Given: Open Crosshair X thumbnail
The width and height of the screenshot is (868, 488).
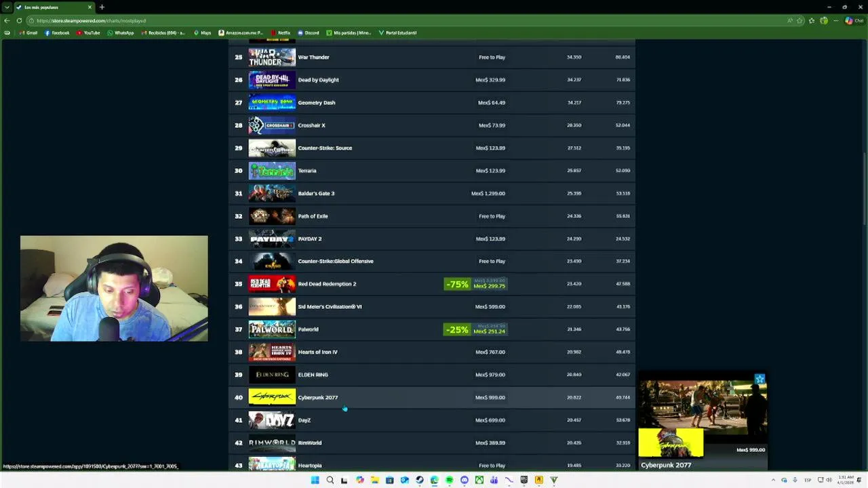Looking at the screenshot, I should click(x=272, y=125).
